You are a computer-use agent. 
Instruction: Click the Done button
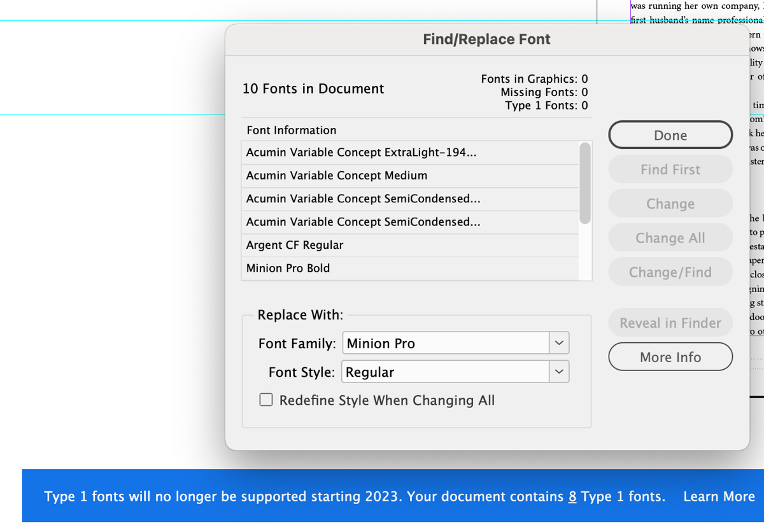670,135
